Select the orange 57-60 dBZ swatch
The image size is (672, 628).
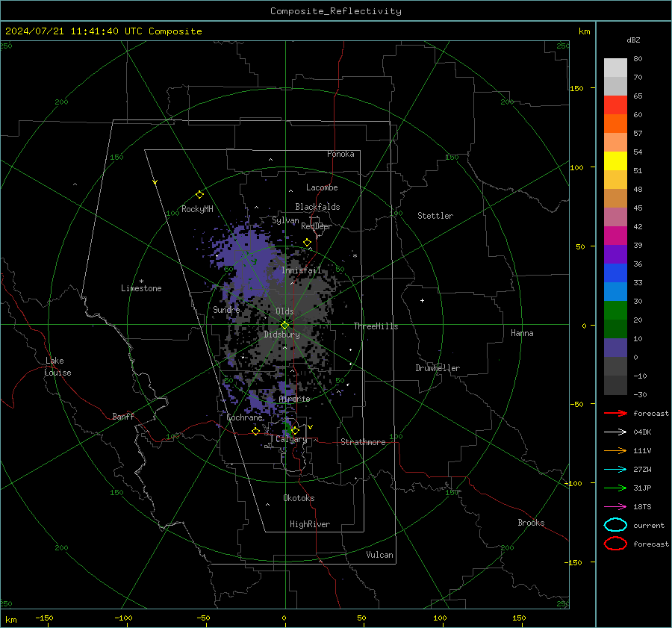(x=615, y=123)
